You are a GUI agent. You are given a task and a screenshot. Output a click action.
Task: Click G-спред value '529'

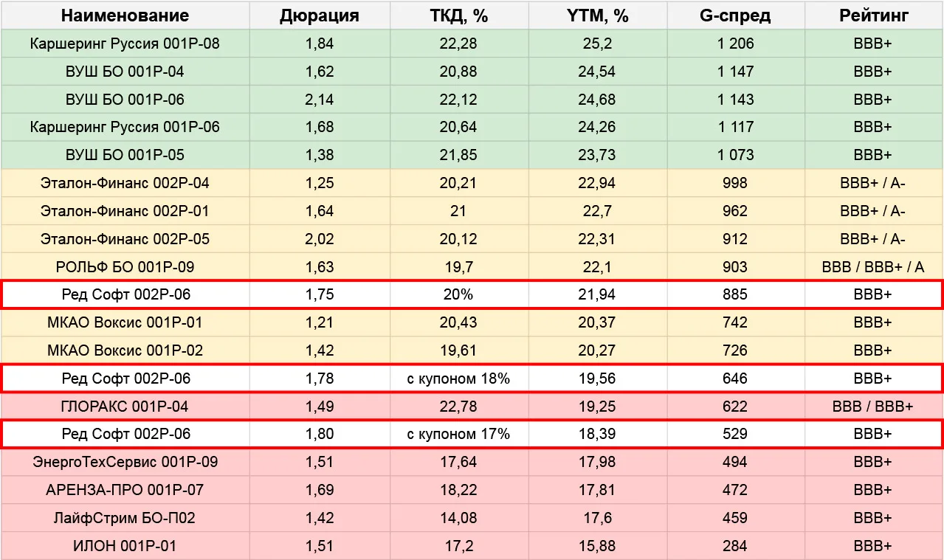pyautogui.click(x=736, y=434)
